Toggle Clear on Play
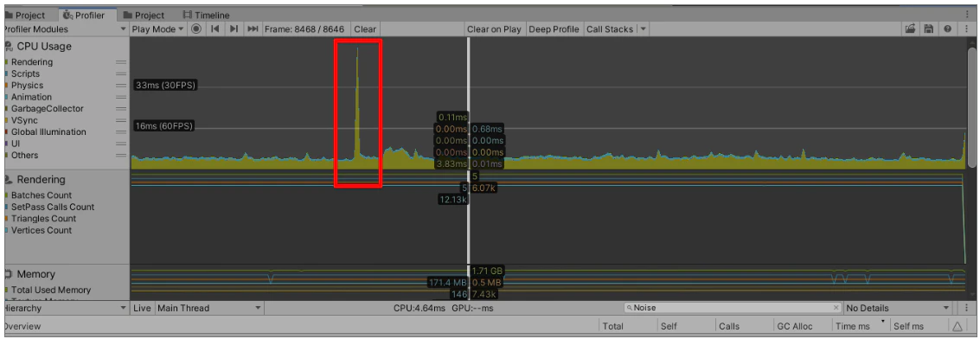The image size is (980, 339). tap(494, 29)
